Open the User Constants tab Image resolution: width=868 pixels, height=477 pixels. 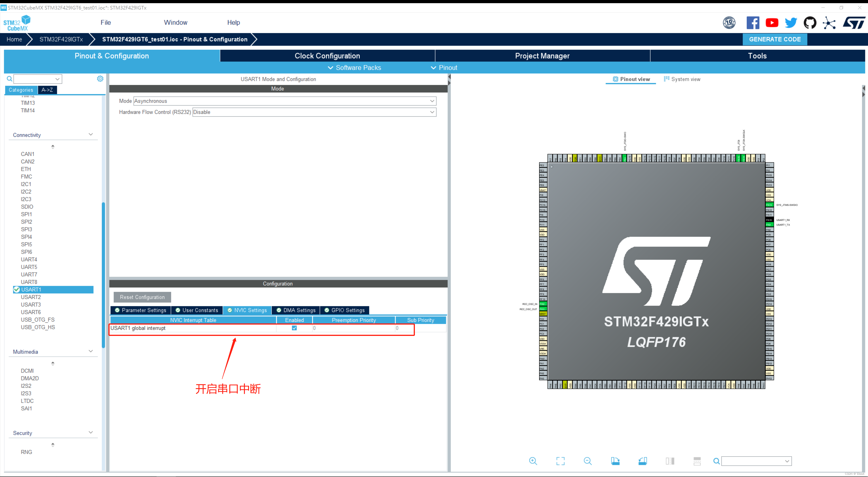click(197, 310)
